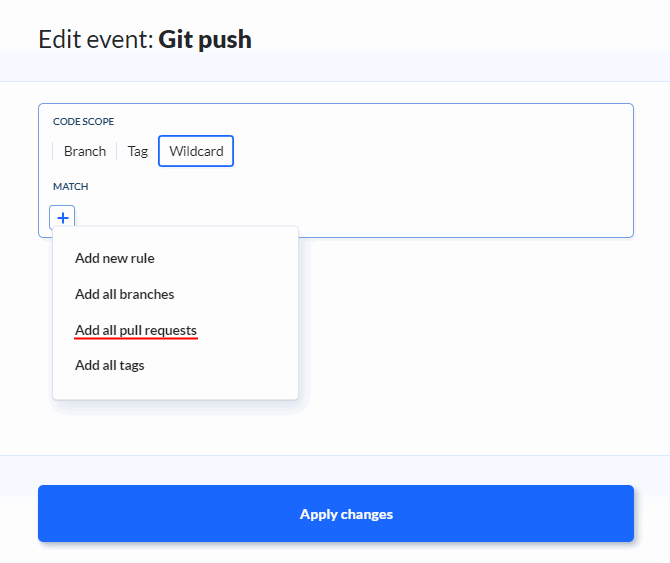Select Add new rule from the menu
The width and height of the screenshot is (670, 563).
115,258
